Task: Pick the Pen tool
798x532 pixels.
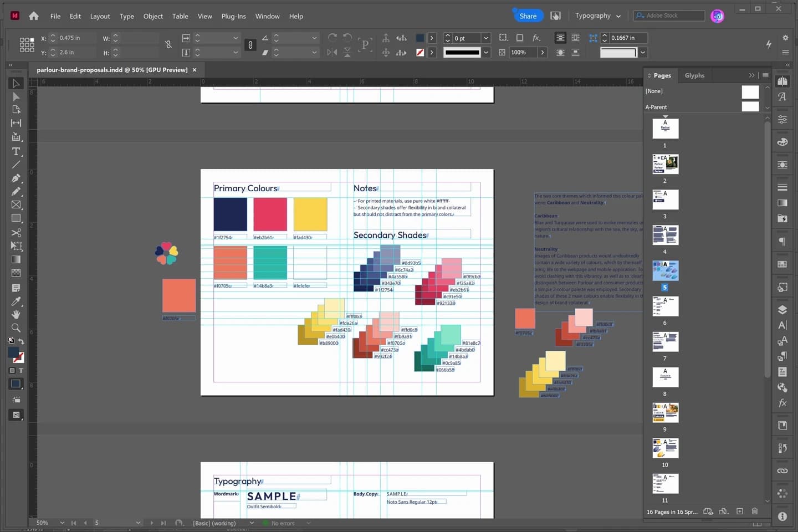Action: pyautogui.click(x=16, y=178)
